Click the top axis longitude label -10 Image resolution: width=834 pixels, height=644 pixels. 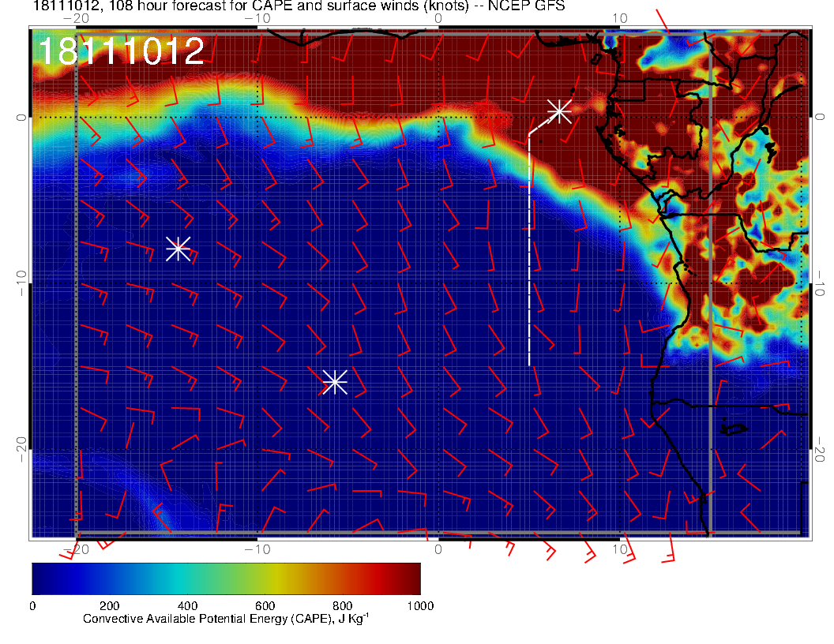[258, 19]
